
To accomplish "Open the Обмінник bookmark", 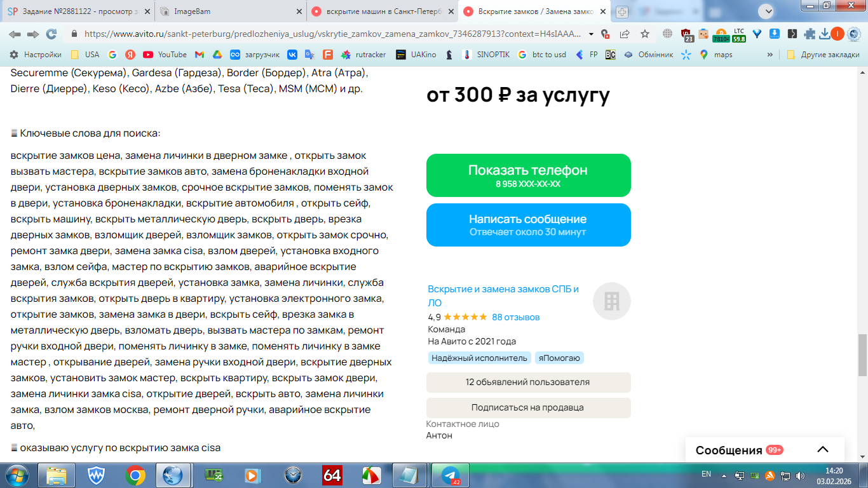I will [x=648, y=55].
